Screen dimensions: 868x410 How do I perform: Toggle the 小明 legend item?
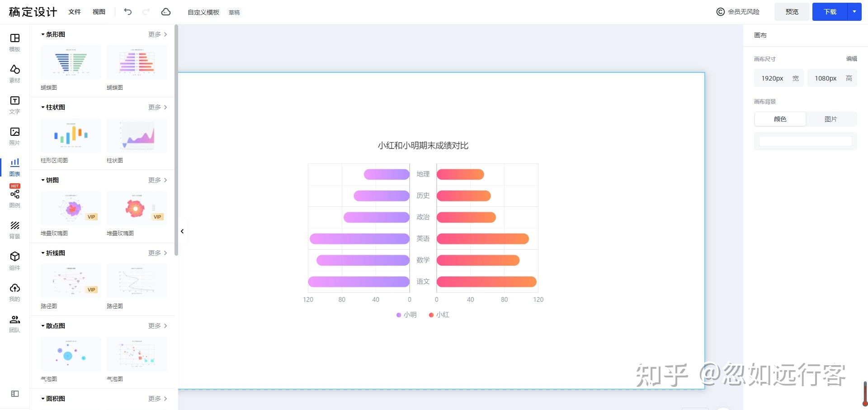pyautogui.click(x=406, y=315)
